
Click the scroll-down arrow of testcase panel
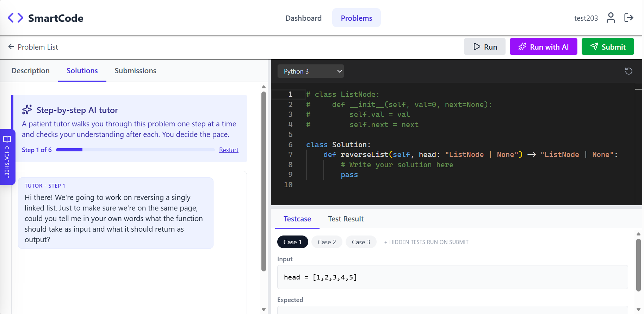[638, 310]
